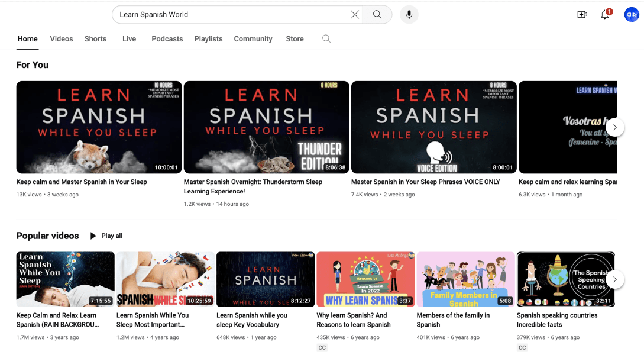Click the 13K views 3 weeks ago text

click(x=47, y=195)
